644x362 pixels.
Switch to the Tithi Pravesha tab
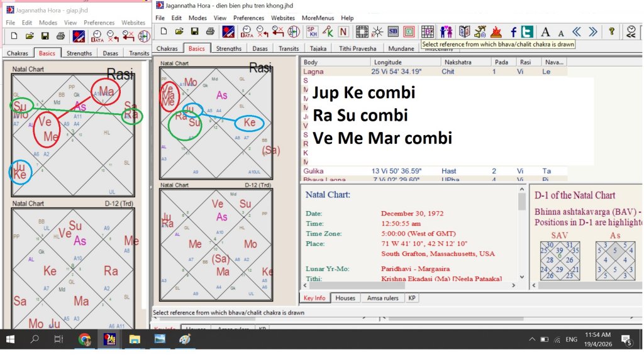click(357, 48)
